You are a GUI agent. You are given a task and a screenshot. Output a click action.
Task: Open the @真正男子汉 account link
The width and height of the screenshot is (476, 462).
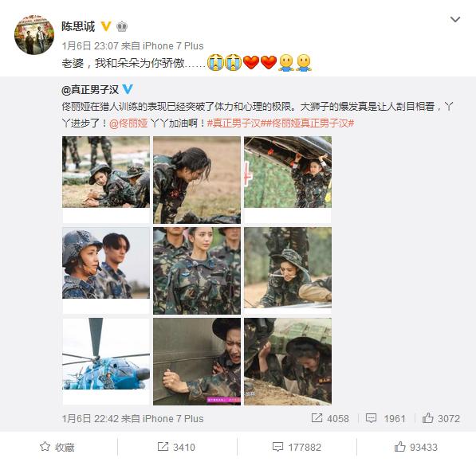pyautogui.click(x=90, y=89)
